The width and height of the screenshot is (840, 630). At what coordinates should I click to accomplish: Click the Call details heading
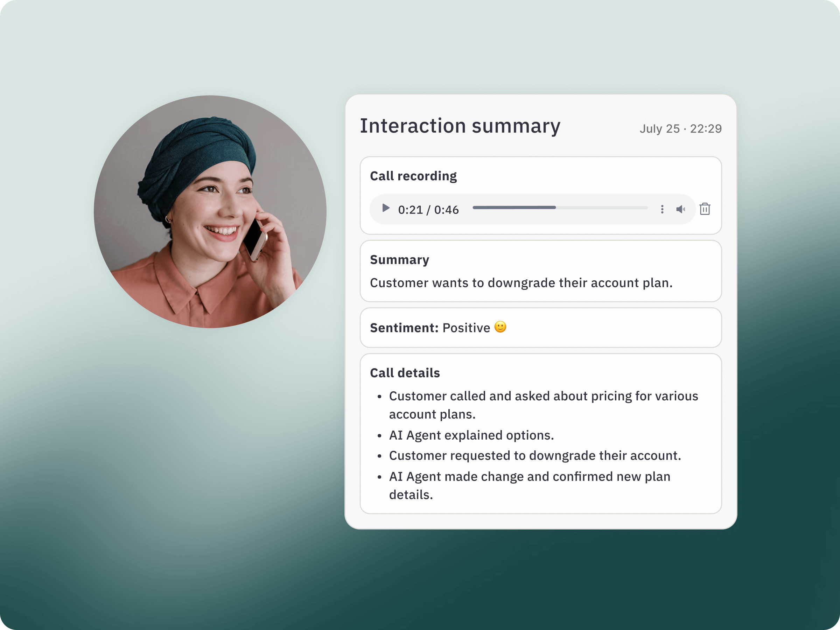405,373
